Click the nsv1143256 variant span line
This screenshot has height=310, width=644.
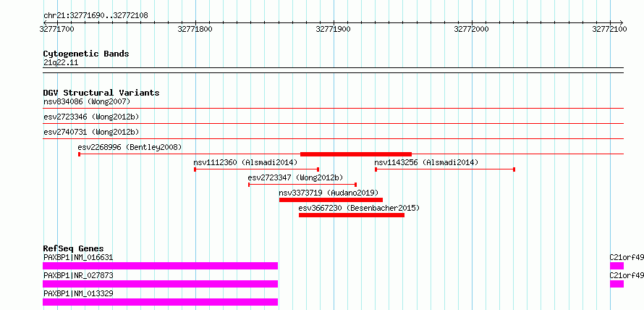pyautogui.click(x=445, y=169)
